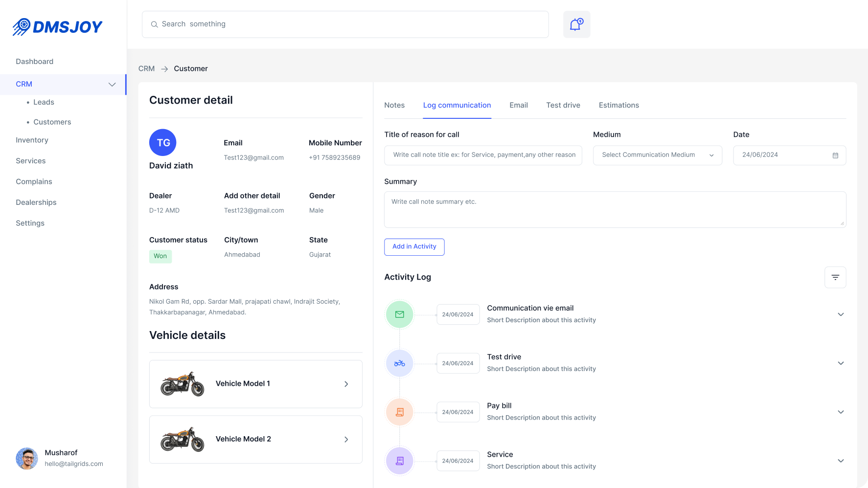
Task: Click the Service activity icon
Action: [400, 461]
